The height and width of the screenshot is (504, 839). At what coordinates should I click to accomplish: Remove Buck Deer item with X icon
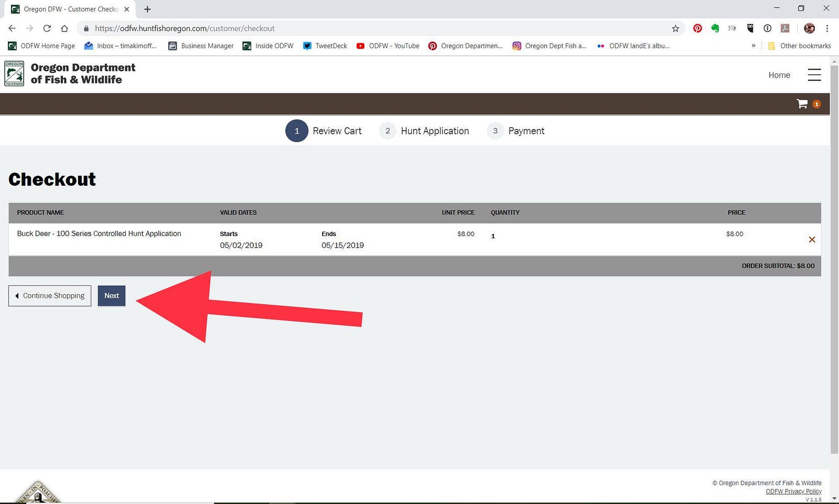coord(812,240)
